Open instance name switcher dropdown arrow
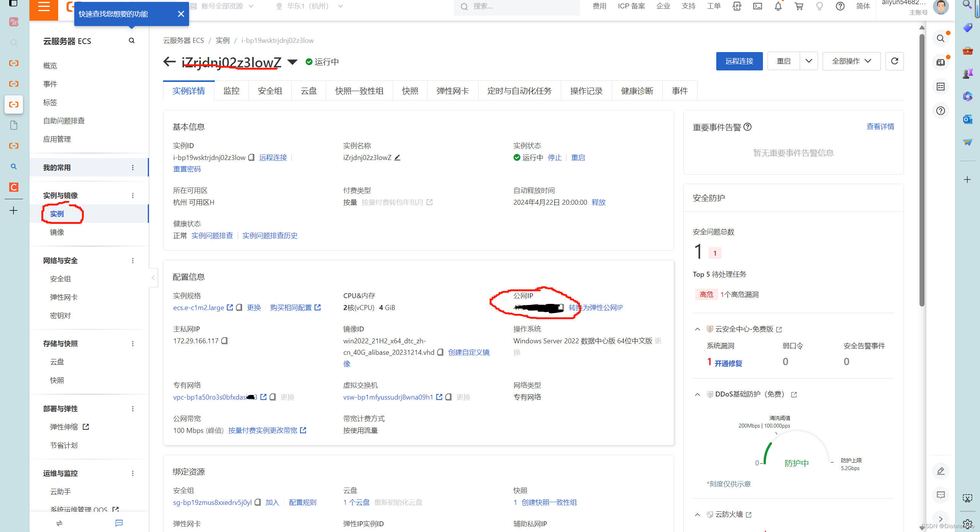 click(x=292, y=62)
